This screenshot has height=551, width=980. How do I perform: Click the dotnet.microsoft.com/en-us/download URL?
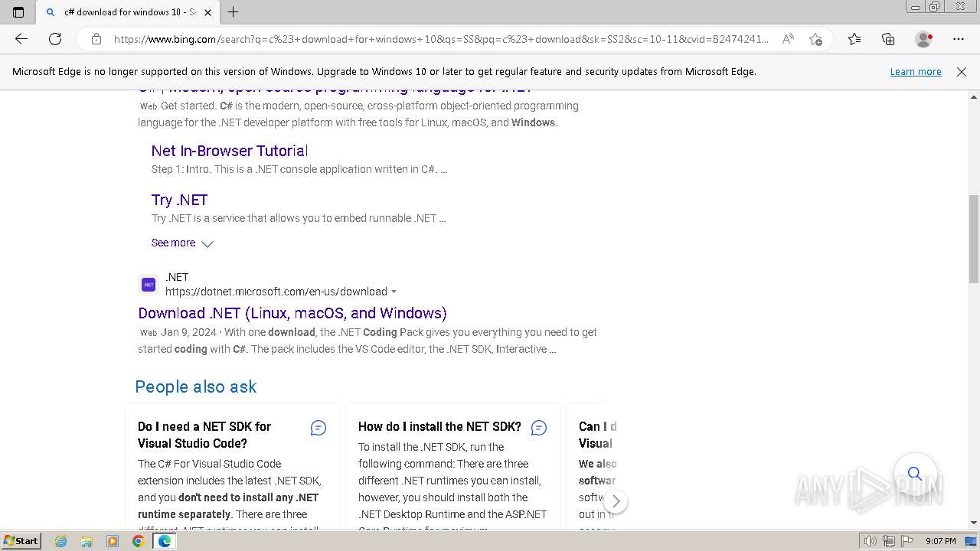coord(276,292)
